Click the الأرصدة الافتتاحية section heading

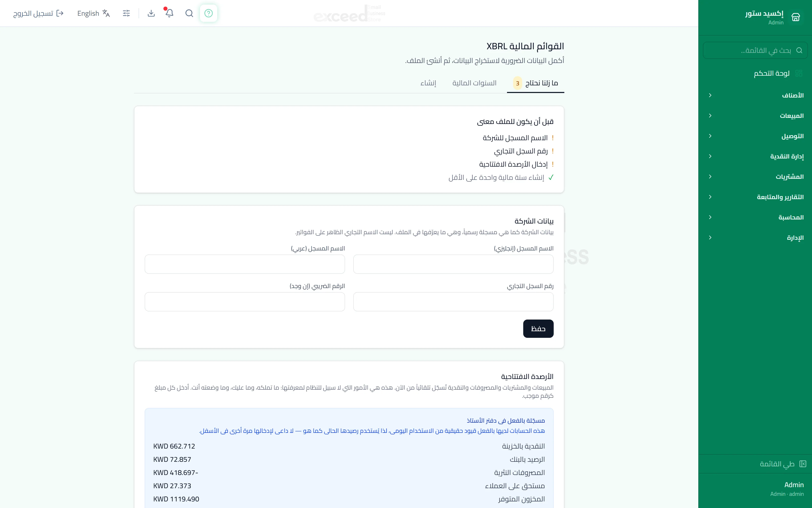pos(527,376)
